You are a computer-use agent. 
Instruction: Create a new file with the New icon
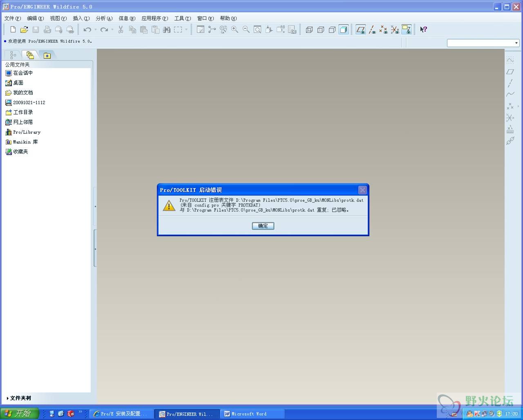[13, 29]
